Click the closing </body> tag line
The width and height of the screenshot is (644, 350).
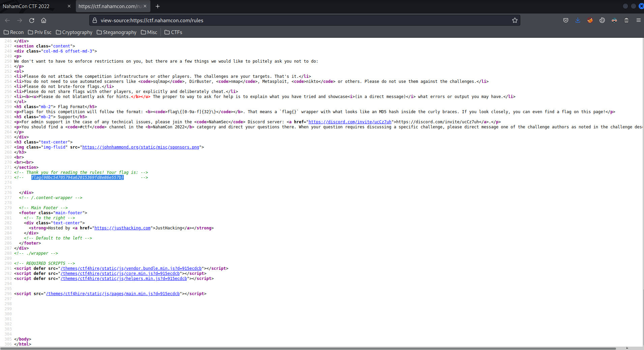23,339
